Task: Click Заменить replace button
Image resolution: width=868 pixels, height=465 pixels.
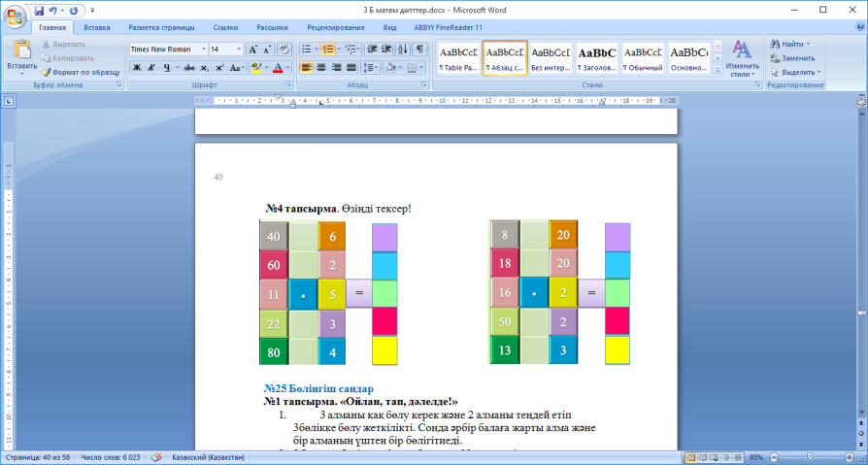Action: click(792, 58)
